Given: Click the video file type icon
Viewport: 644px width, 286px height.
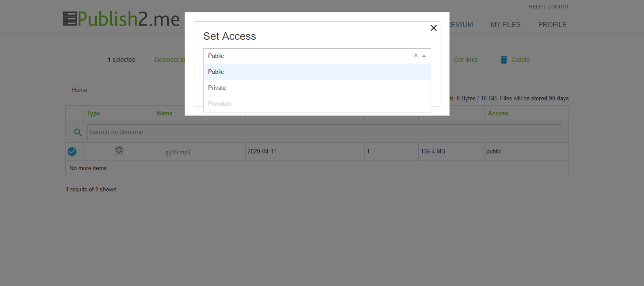Looking at the screenshot, I should point(119,150).
